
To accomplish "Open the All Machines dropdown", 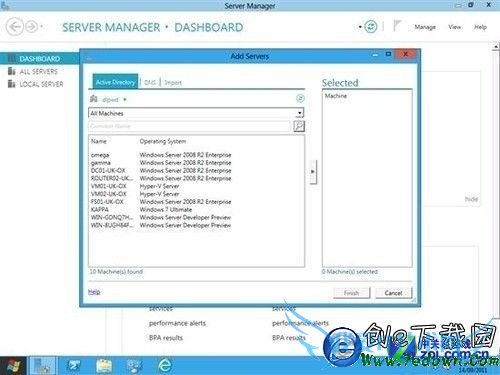I will (x=196, y=113).
